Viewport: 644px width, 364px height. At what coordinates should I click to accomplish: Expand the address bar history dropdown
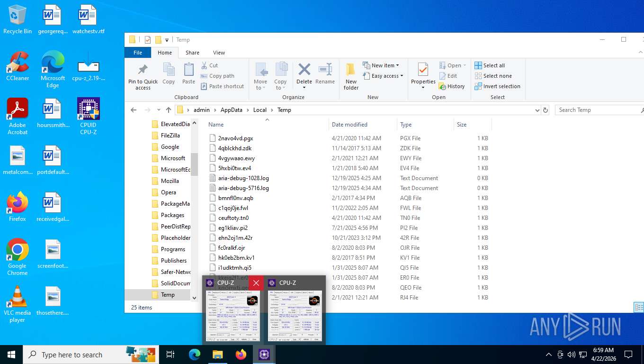[537, 110]
